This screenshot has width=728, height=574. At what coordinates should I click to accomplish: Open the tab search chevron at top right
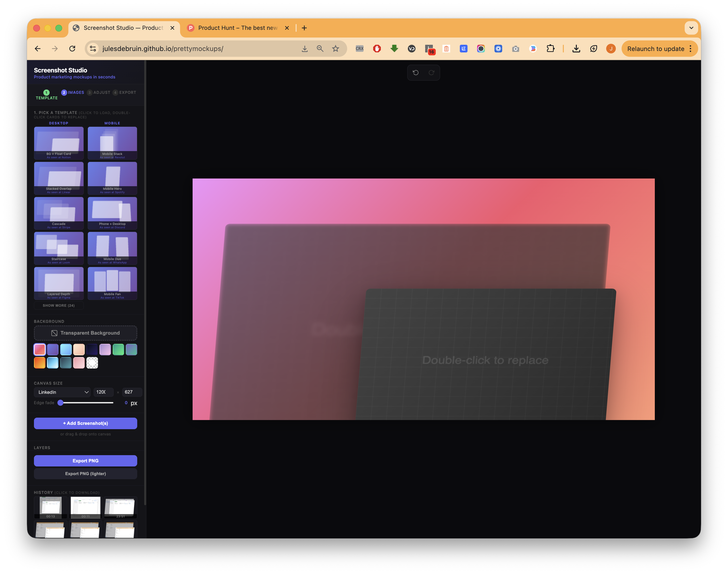(x=691, y=28)
